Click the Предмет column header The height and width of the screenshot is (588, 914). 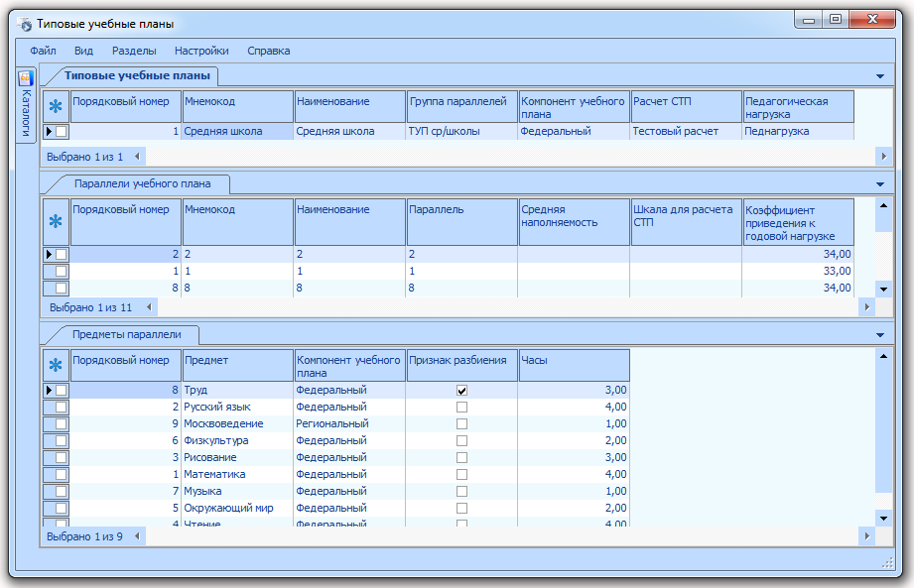(x=238, y=366)
